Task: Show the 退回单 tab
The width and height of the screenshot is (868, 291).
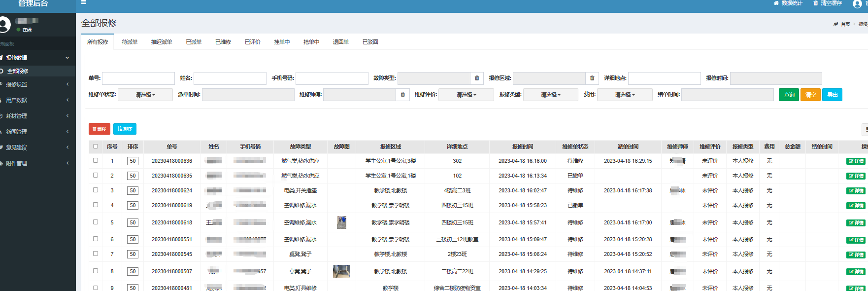Action: tap(341, 42)
